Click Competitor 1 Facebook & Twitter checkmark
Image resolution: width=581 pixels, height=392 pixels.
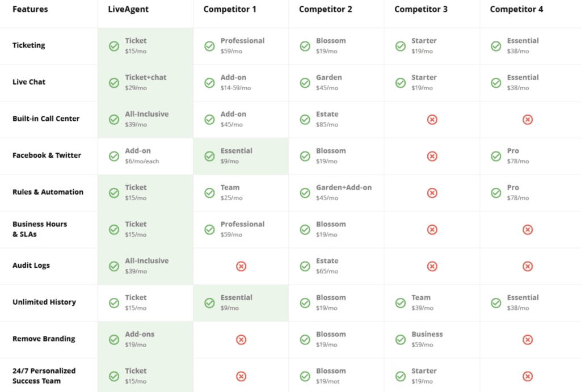pos(210,157)
